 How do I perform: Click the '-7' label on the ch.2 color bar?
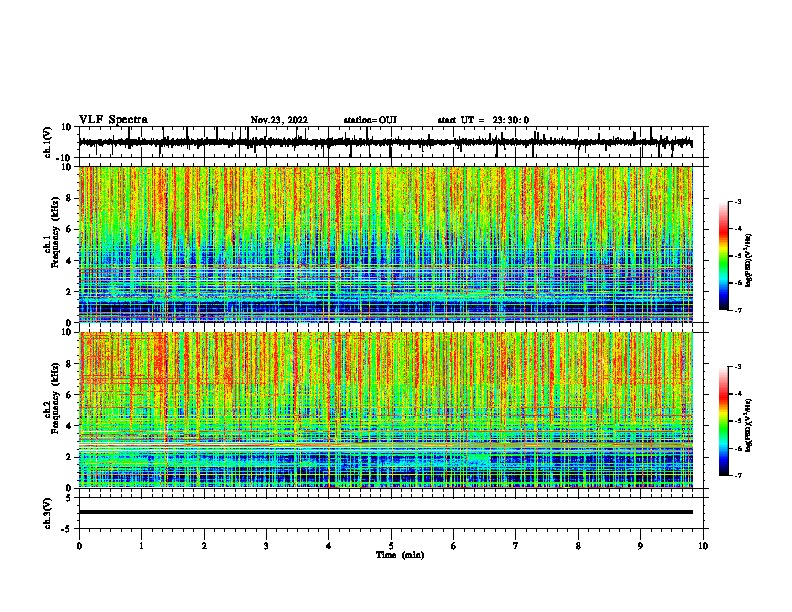(x=737, y=475)
